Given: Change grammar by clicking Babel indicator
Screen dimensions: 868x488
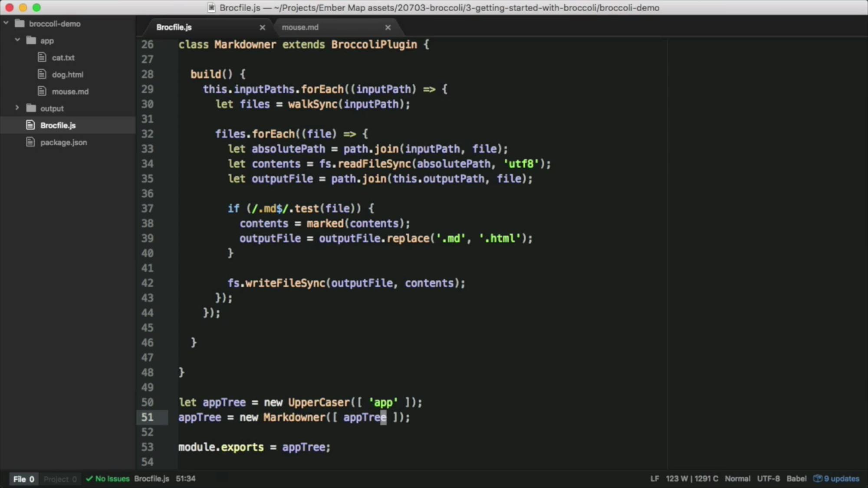Looking at the screenshot, I should pyautogui.click(x=796, y=478).
